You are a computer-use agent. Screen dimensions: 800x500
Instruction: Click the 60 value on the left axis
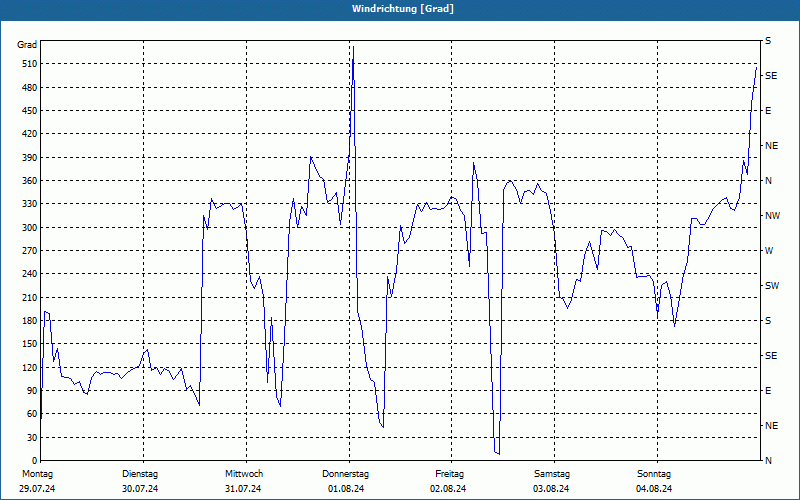point(32,413)
